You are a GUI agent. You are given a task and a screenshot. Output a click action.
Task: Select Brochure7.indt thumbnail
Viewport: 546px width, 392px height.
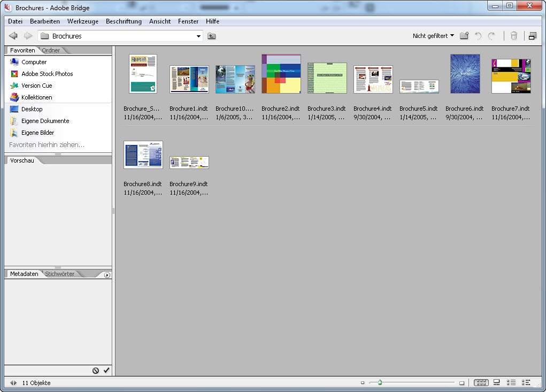511,76
